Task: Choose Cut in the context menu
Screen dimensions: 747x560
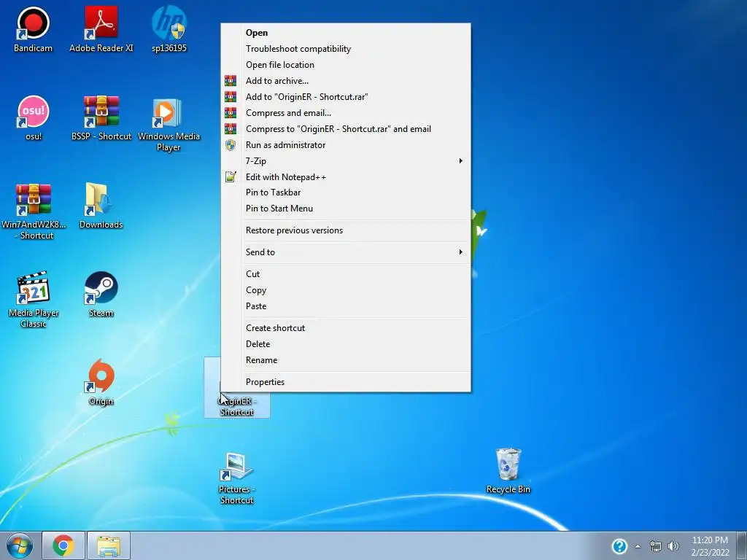Action: (x=346, y=274)
